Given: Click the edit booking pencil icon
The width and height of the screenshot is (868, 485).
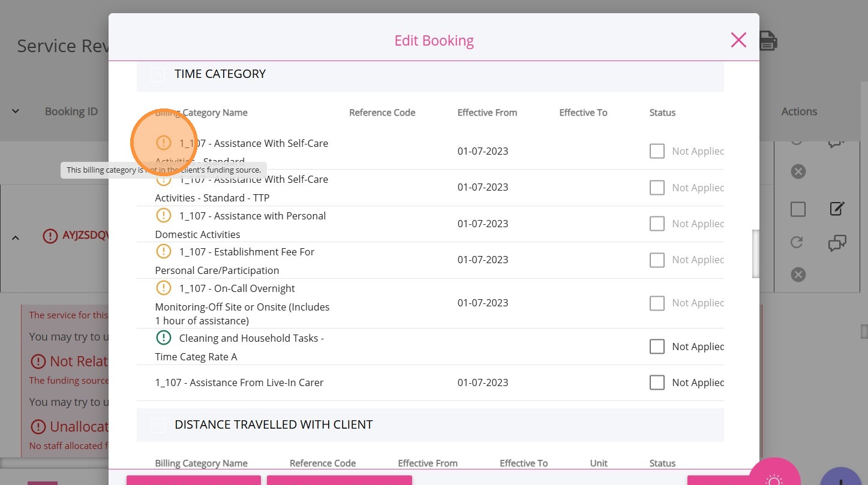Looking at the screenshot, I should coord(837,209).
